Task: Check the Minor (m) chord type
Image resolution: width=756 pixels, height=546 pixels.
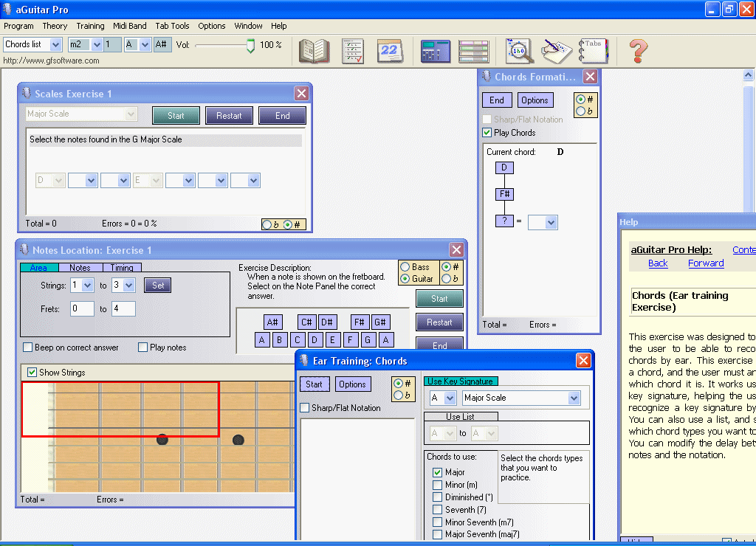Action: tap(437, 485)
